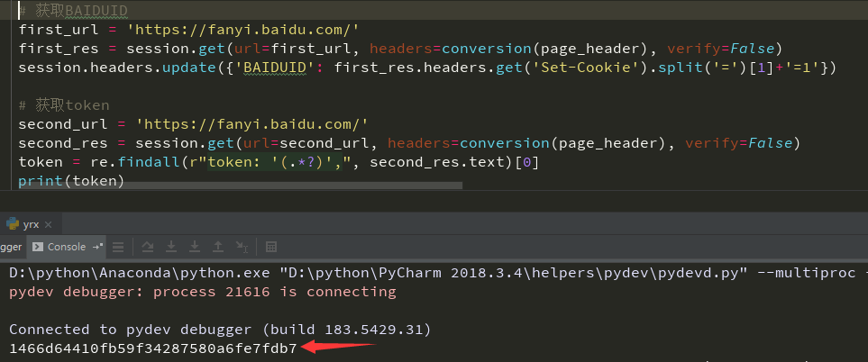Image resolution: width=868 pixels, height=362 pixels.
Task: Click the Python icon on yrx tab
Action: point(13,224)
